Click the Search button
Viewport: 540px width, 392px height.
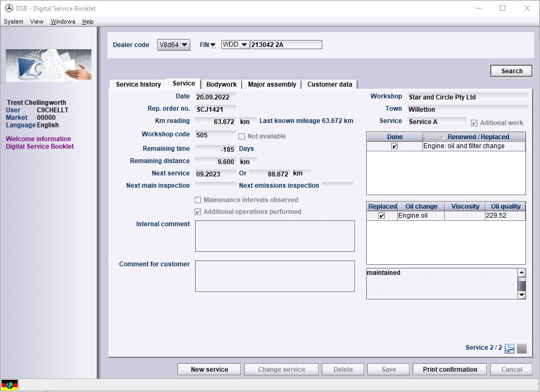[x=512, y=71]
